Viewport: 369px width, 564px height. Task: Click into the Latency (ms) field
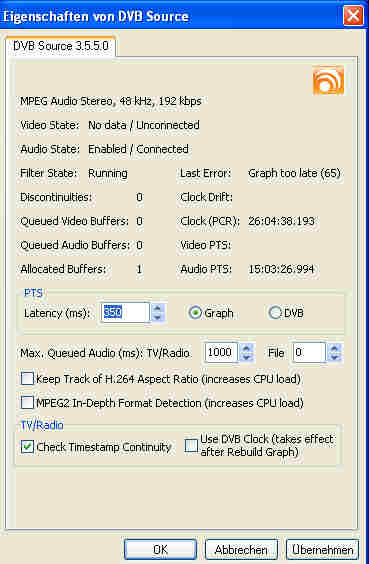(124, 312)
